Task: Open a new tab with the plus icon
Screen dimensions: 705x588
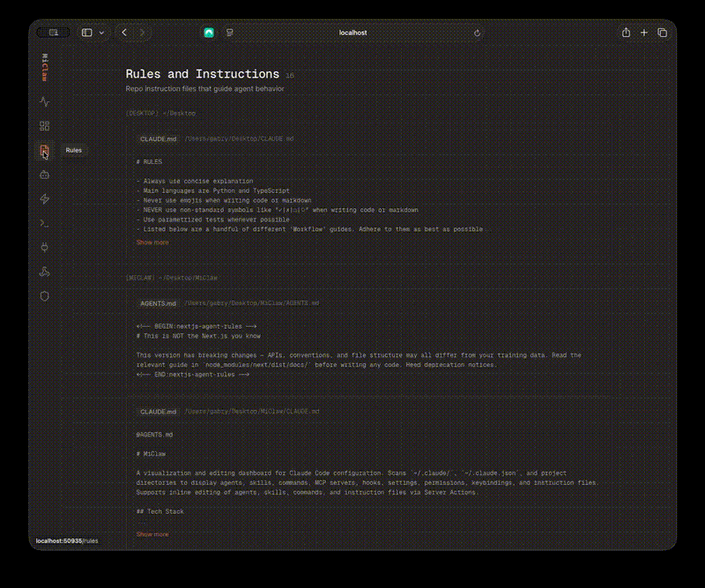Action: click(644, 33)
